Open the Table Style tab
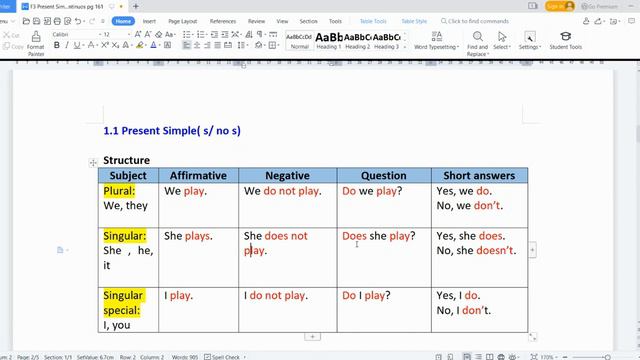The image size is (640, 360). pyautogui.click(x=414, y=21)
